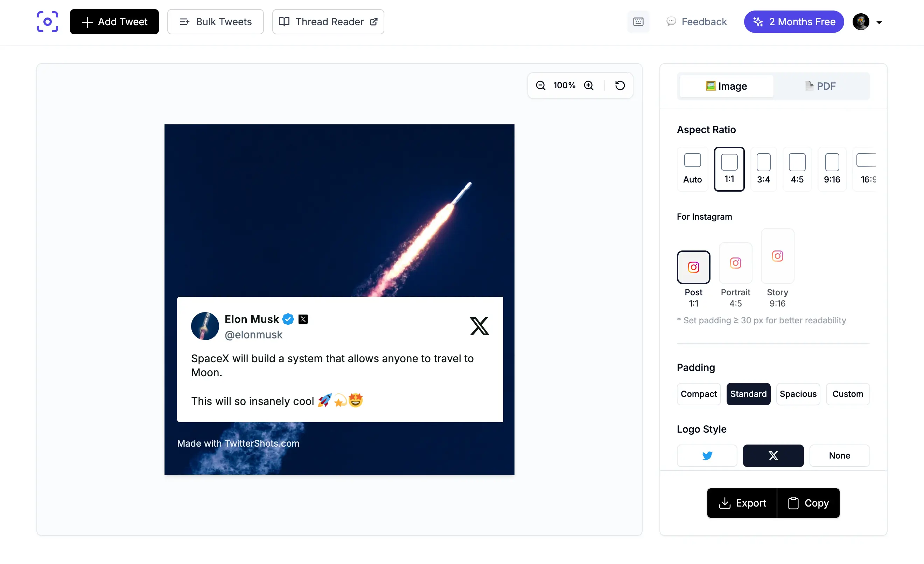Screen dimensions: 924x564
Task: Click the TwitterShots logo icon
Action: [x=48, y=22]
